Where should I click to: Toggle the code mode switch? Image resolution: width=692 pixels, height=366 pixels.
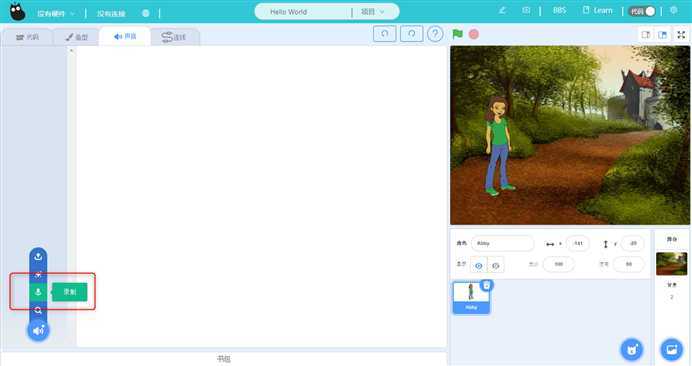coord(643,11)
